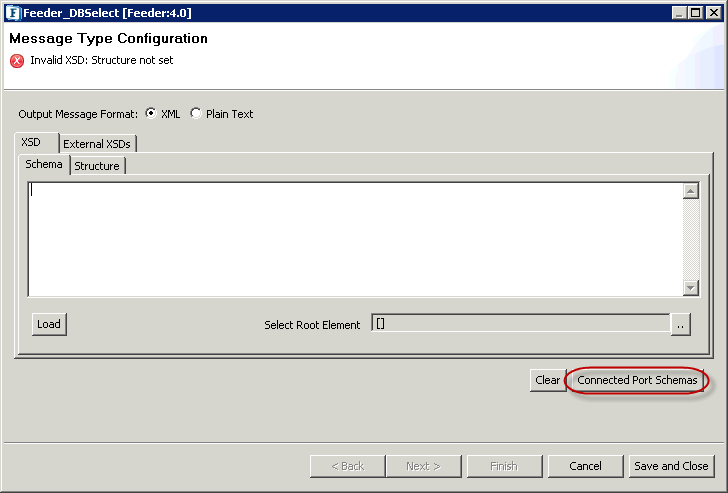
Task: Switch to the External XSDs tab
Action: click(97, 144)
